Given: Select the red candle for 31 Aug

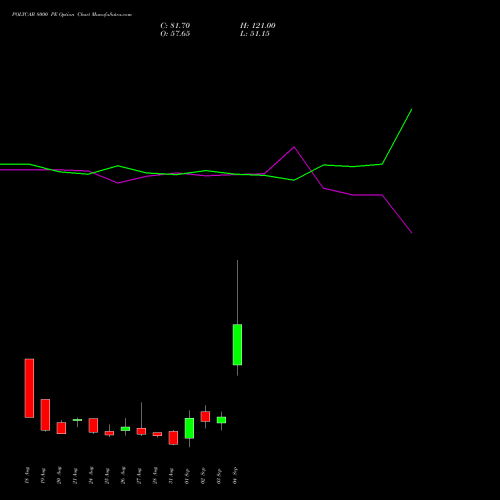Looking at the screenshot, I should coord(173,438).
